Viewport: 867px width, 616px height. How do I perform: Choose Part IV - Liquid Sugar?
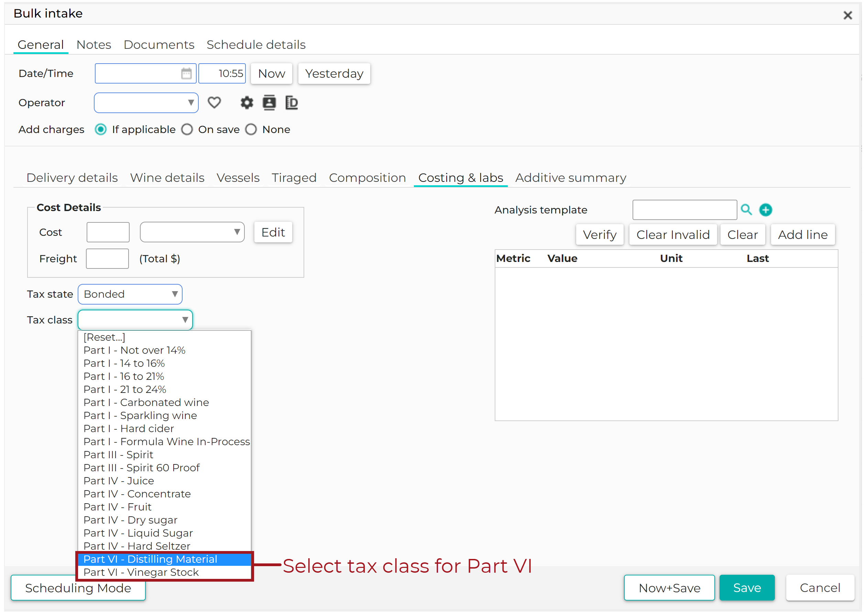coord(164,533)
